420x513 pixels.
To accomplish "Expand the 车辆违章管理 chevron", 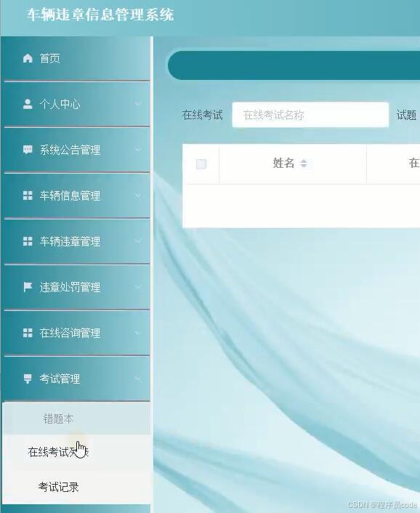I will (x=138, y=241).
